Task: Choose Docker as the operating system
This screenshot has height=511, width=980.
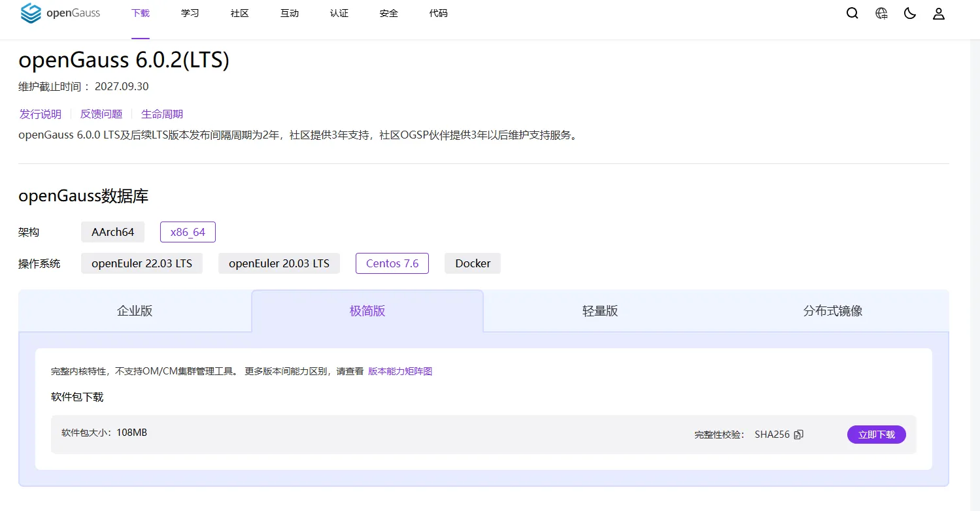Action: [472, 263]
